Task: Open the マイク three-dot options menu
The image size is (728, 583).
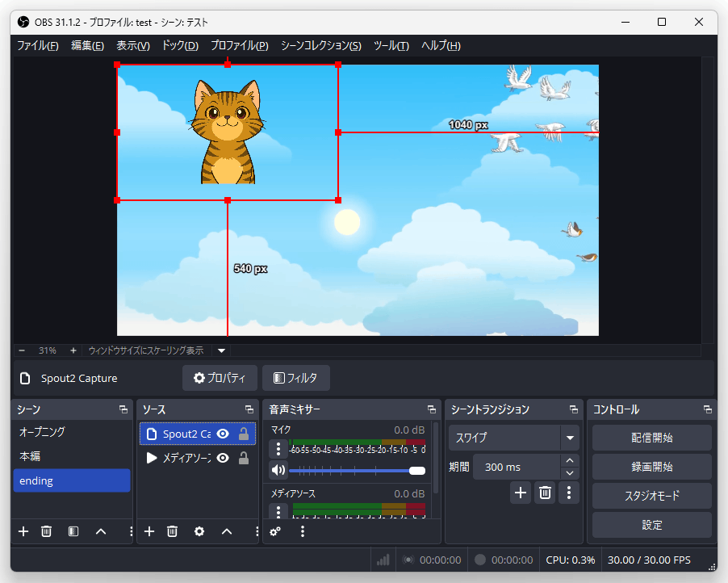Action: click(278, 449)
